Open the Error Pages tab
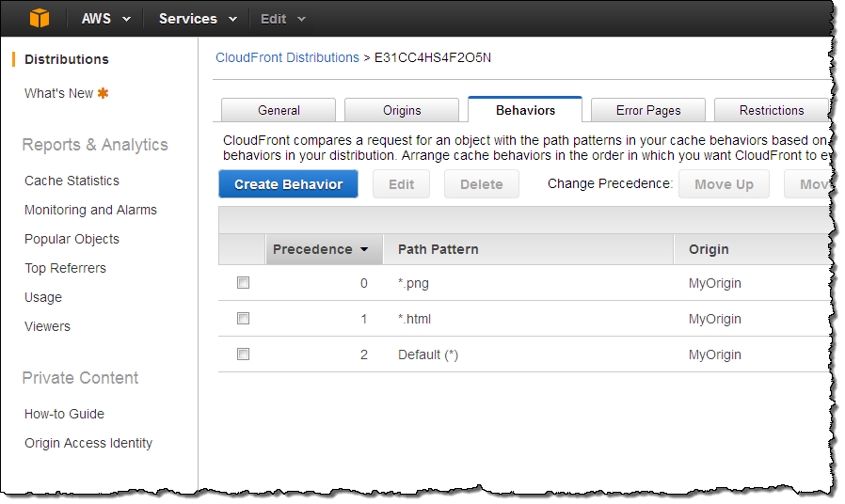The image size is (845, 504). tap(648, 110)
